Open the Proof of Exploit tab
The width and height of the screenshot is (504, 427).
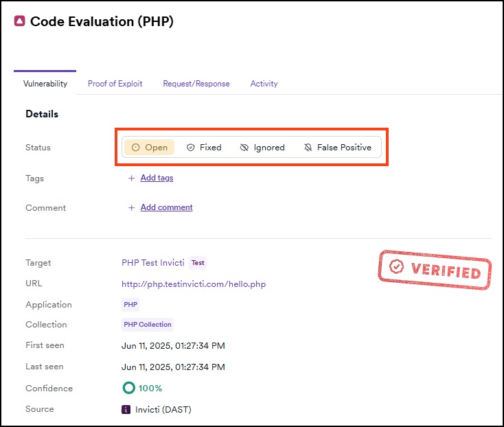[115, 84]
